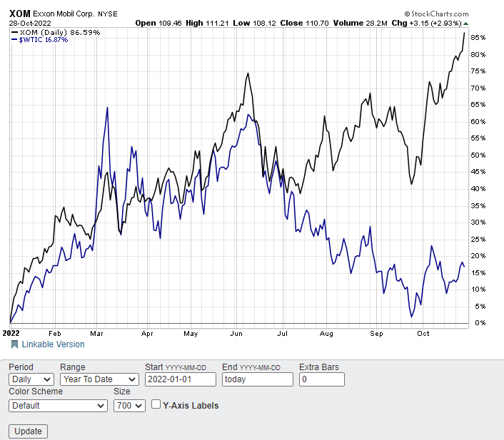Click the StockCharts.com copyright text
This screenshot has height=440, width=504.
pyautogui.click(x=436, y=14)
